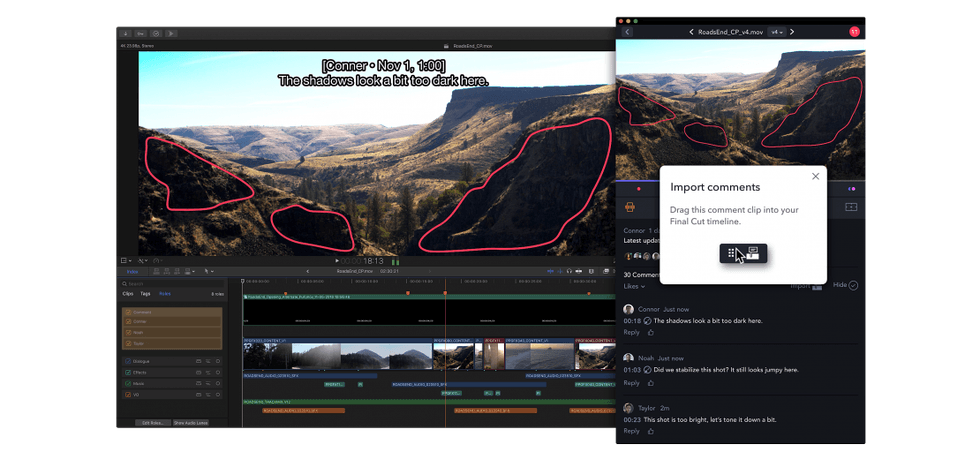The width and height of the screenshot is (980, 459).
Task: Open the Likes sort dropdown
Action: coord(634,286)
